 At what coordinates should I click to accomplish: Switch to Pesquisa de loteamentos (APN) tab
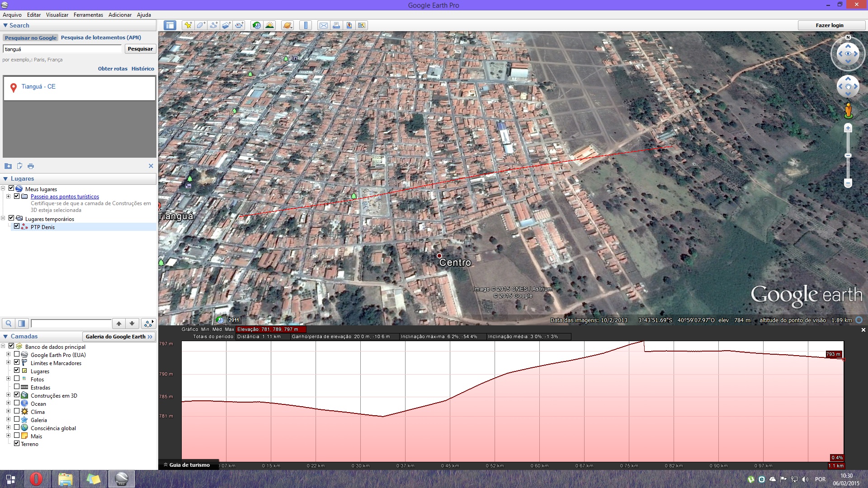click(101, 38)
